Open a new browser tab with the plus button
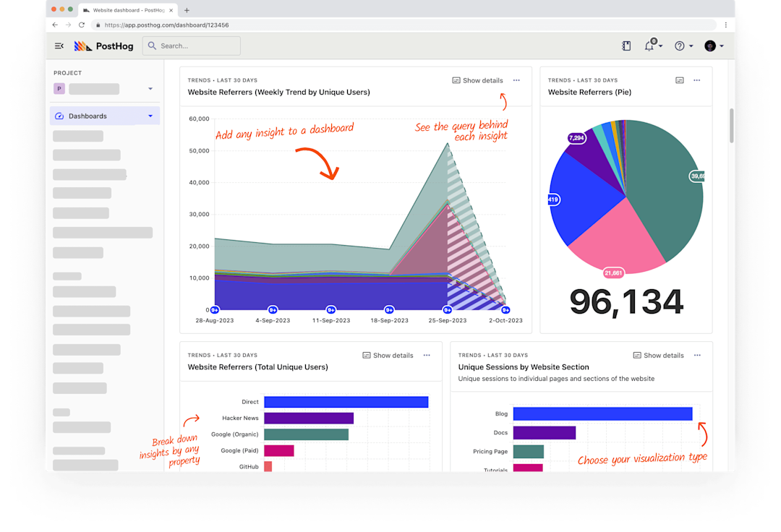The image size is (781, 532). (x=187, y=10)
